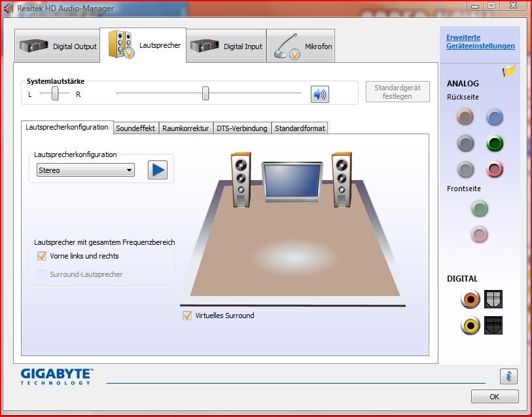Click the green rear analog jack
This screenshot has width=532, height=417.
[494, 143]
